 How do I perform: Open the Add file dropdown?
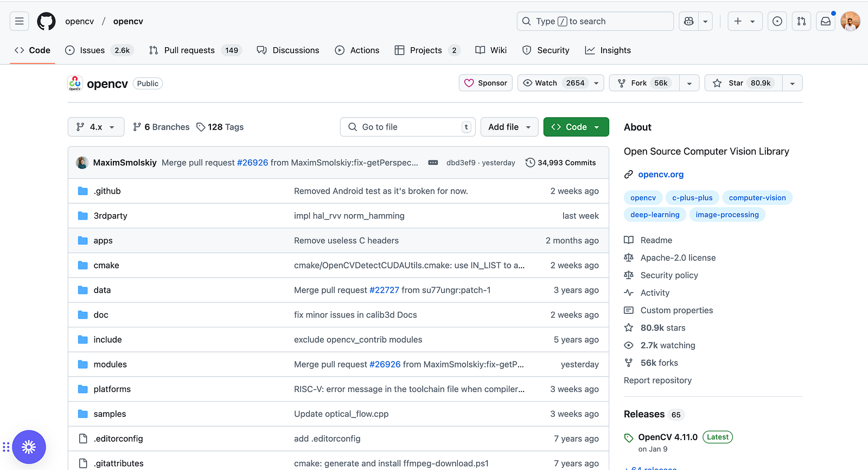click(x=509, y=127)
